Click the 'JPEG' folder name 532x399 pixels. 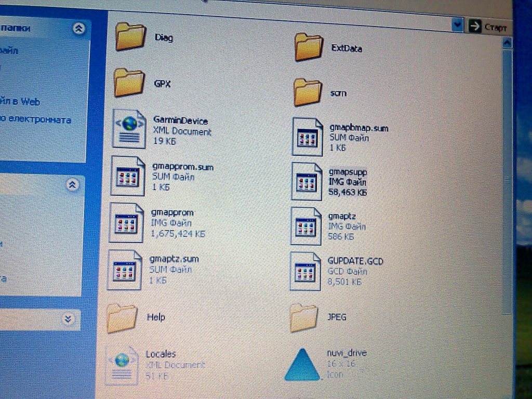(x=337, y=317)
